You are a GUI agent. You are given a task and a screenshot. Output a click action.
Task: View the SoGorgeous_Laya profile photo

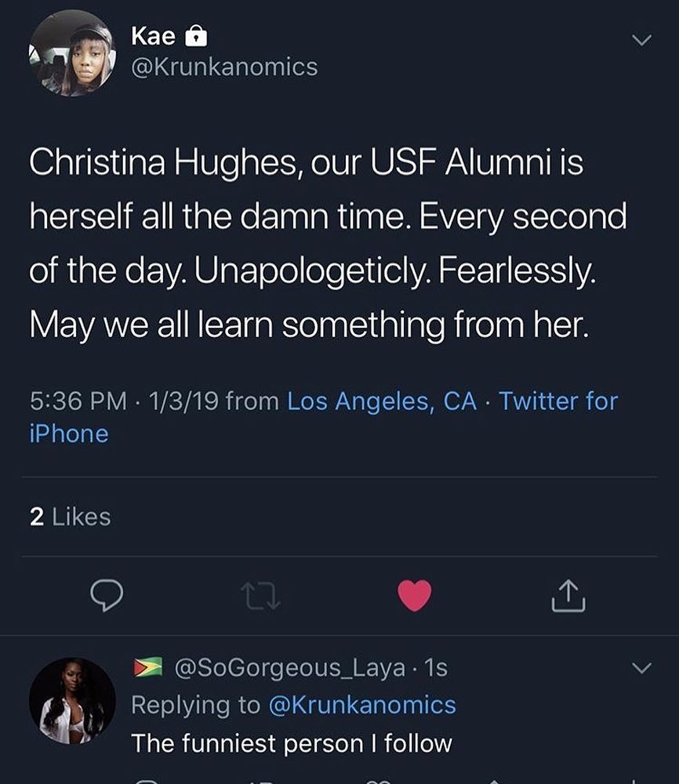[72, 700]
